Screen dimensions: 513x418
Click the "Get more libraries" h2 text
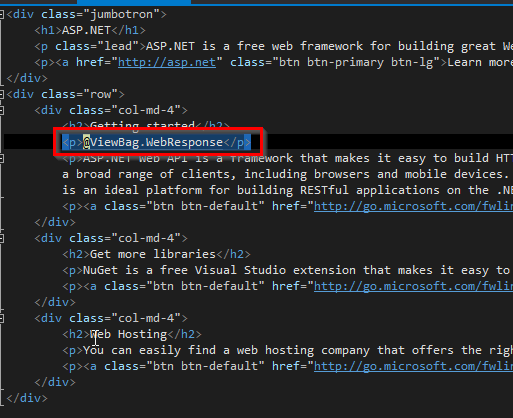click(x=153, y=254)
